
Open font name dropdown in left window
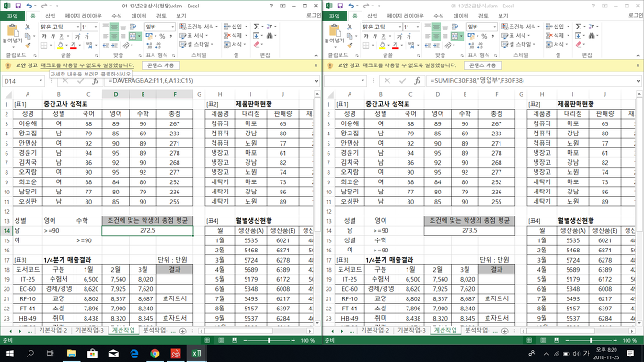coord(77,27)
